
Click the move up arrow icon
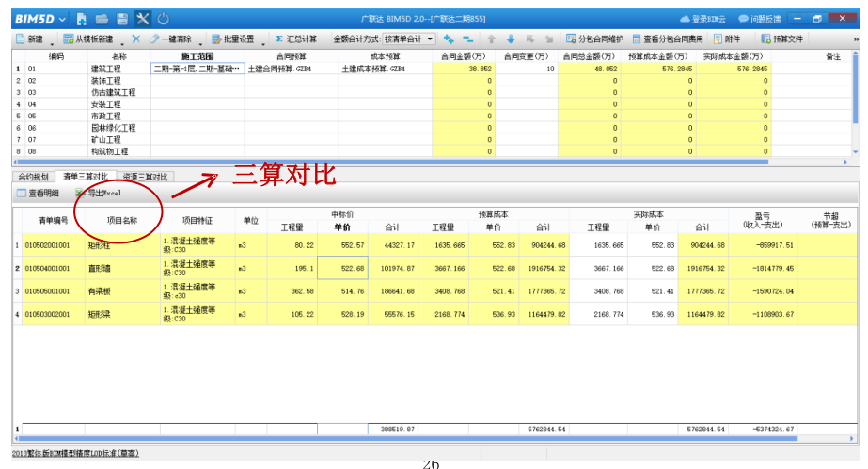tap(491, 39)
